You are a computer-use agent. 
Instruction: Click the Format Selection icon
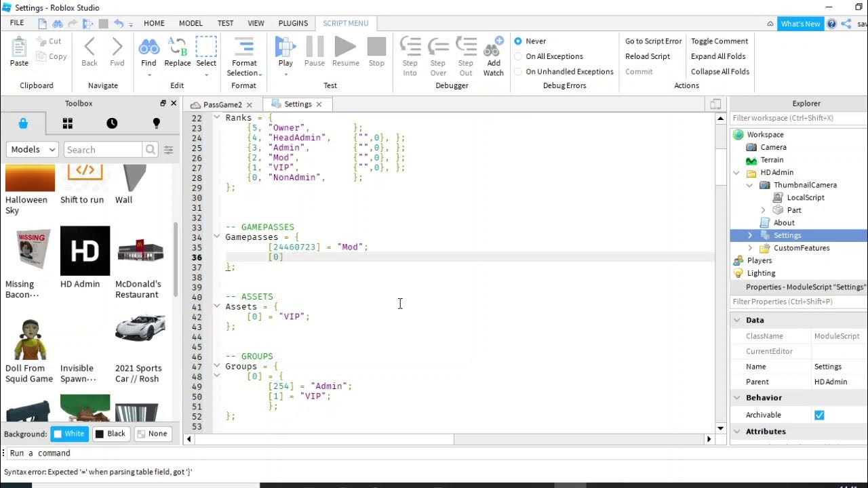244,47
